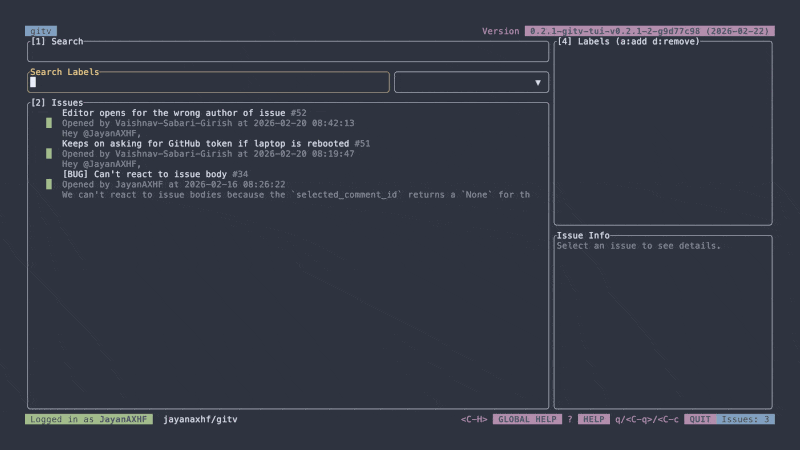Click the <C-H> shortcut hint
Image resolution: width=800 pixels, height=450 pixels.
[x=474, y=419]
